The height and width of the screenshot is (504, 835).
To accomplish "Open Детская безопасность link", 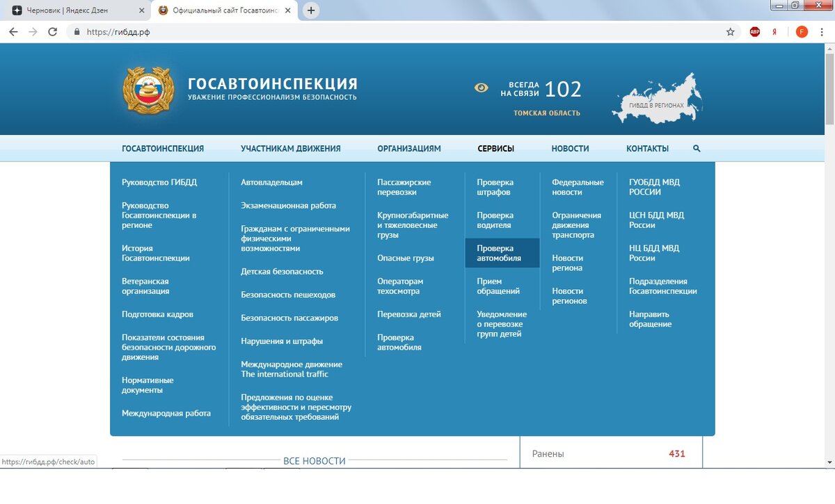I will pos(283,272).
